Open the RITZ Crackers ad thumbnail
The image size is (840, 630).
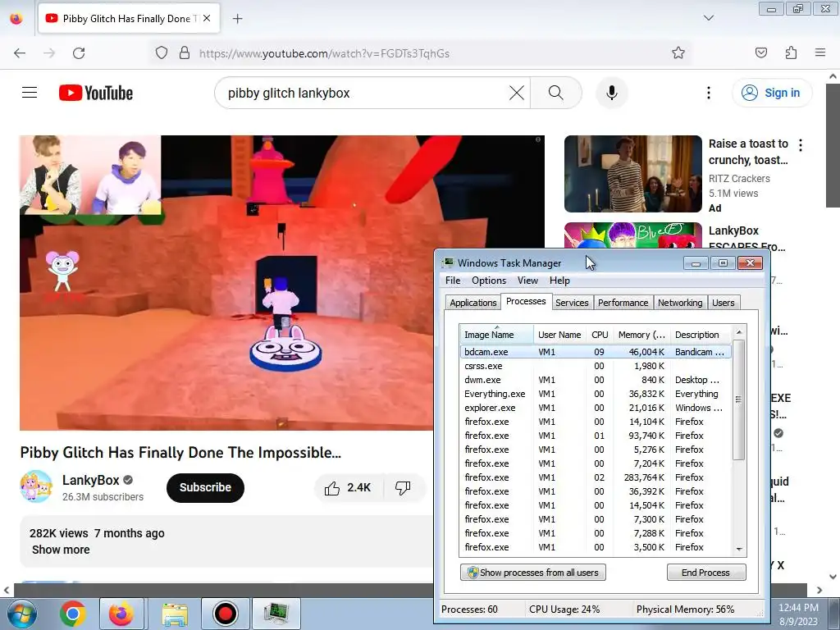632,174
